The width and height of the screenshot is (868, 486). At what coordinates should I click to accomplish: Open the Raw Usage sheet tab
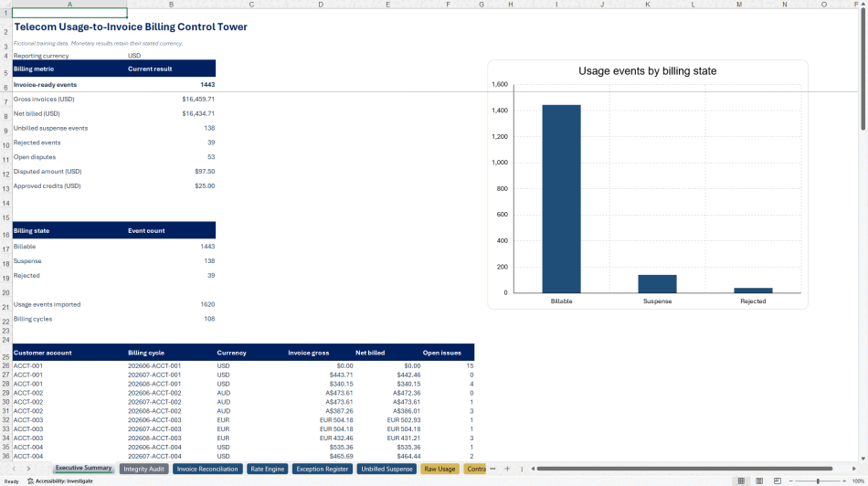[x=439, y=469]
